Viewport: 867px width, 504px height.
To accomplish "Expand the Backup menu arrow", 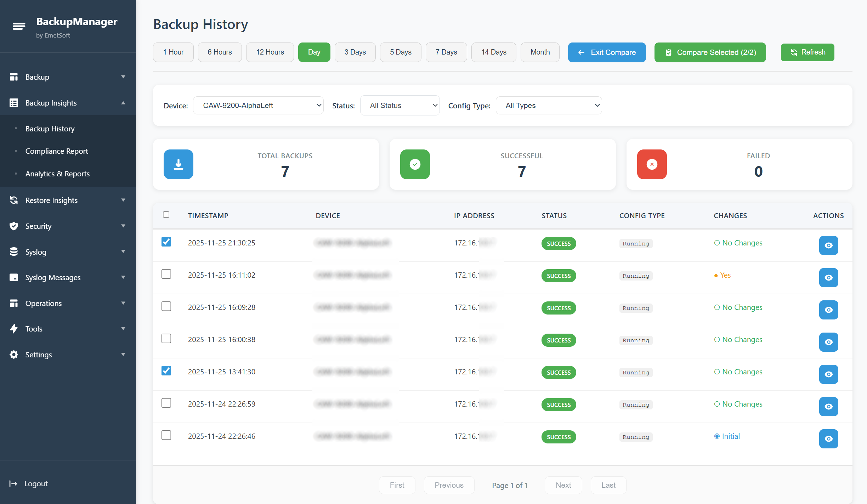I will click(x=123, y=77).
